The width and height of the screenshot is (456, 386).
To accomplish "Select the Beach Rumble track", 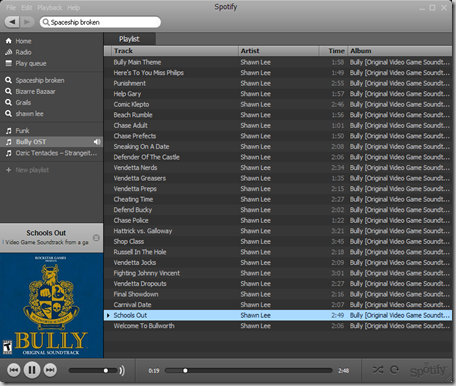I will (278, 115).
